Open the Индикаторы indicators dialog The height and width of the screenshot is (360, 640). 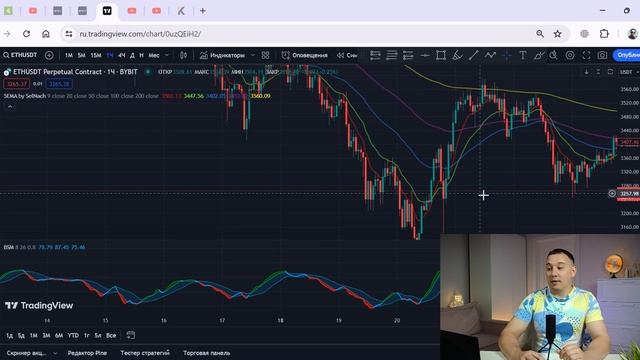[x=222, y=55]
